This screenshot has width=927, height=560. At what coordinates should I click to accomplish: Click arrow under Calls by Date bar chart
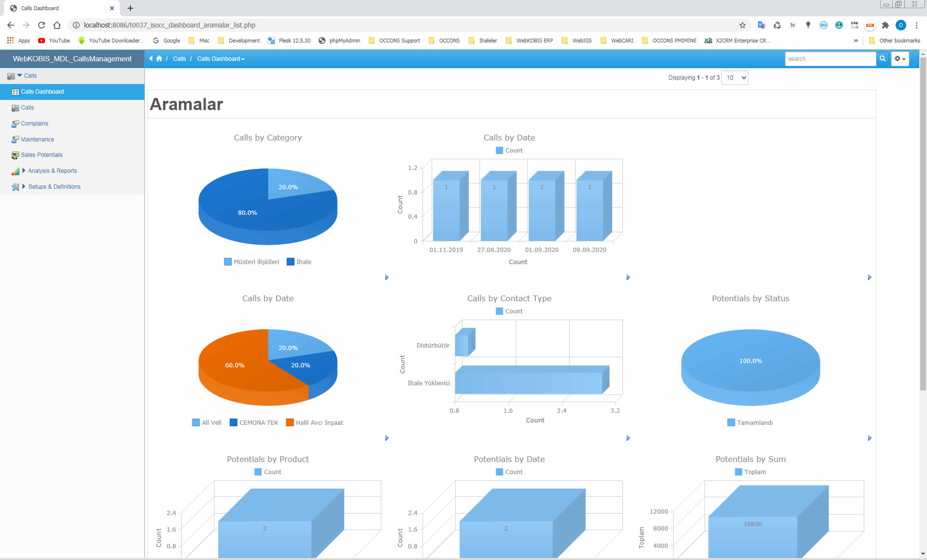(x=628, y=277)
